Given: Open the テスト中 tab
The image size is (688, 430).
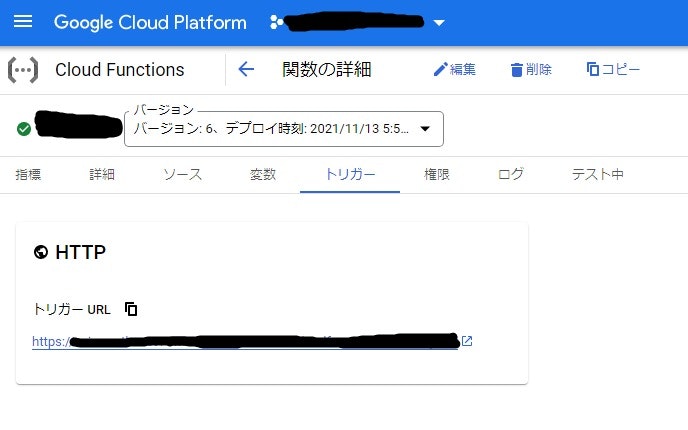Looking at the screenshot, I should (598, 174).
